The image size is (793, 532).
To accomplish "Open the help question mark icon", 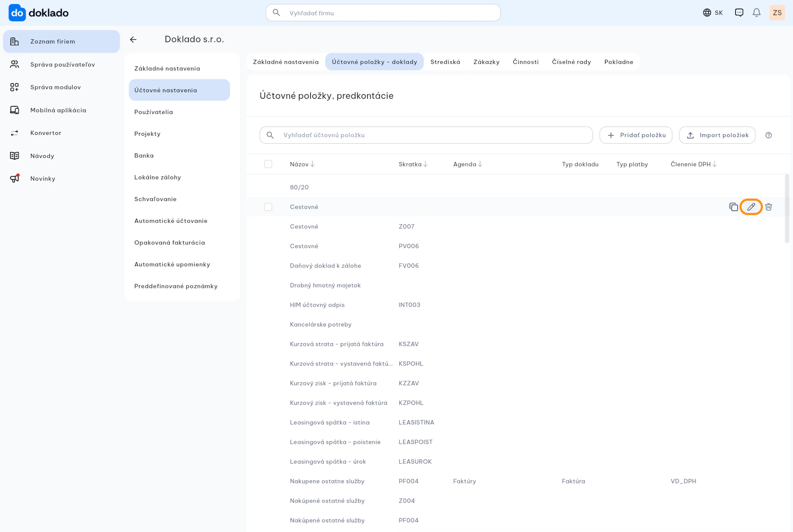I will point(769,135).
